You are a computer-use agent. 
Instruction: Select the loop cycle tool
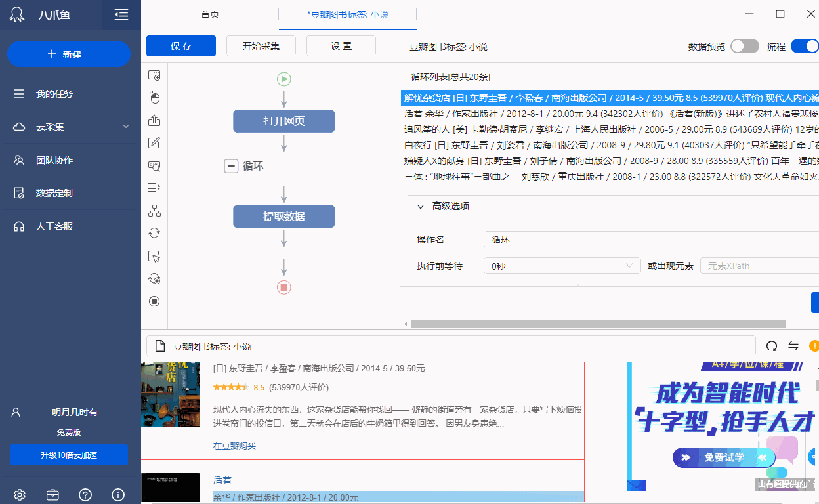(x=154, y=233)
